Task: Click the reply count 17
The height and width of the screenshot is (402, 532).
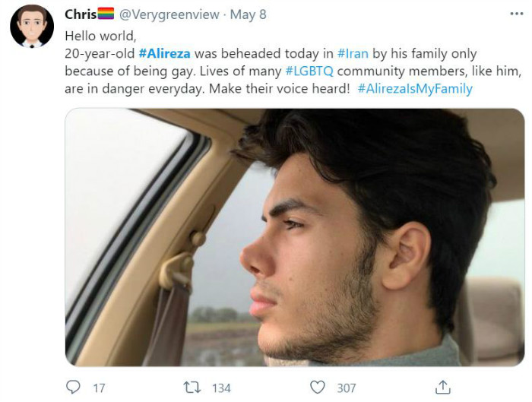Action: pos(99,388)
